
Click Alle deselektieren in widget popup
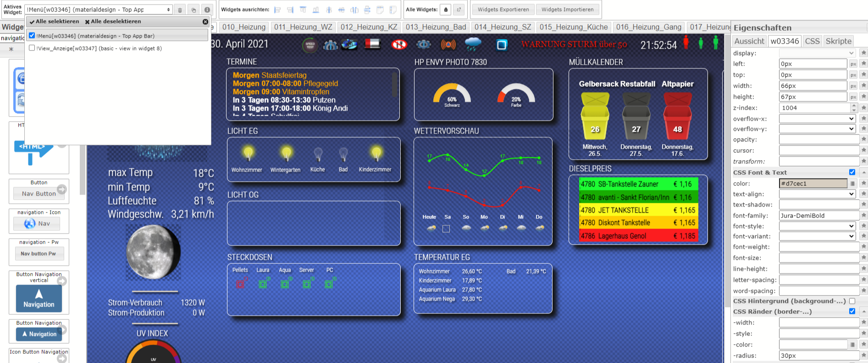pyautogui.click(x=113, y=22)
